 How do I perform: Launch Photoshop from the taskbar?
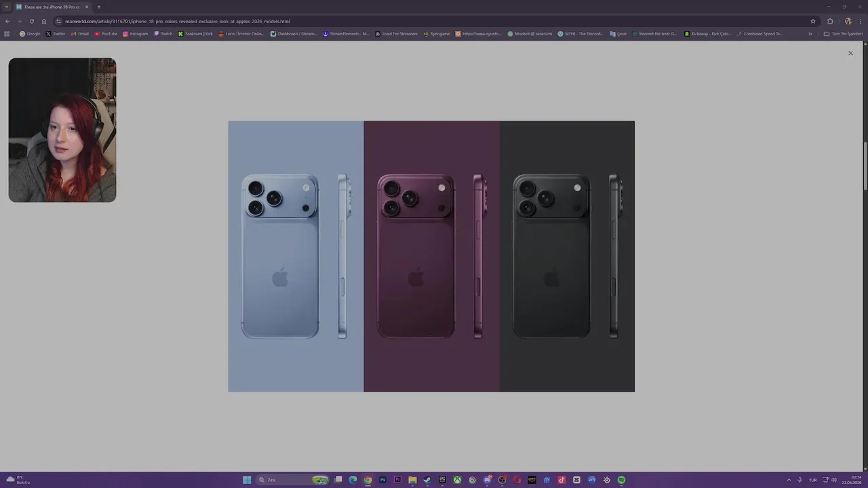click(x=382, y=480)
